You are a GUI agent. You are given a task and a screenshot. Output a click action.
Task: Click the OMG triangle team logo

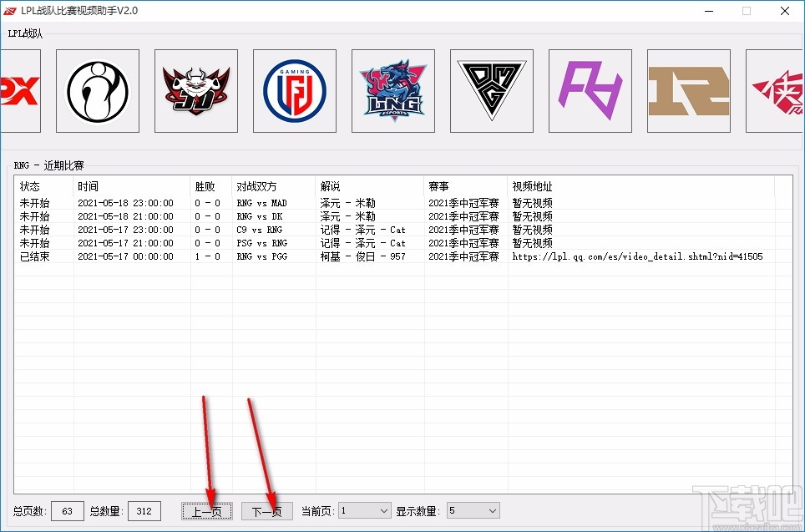coord(491,90)
